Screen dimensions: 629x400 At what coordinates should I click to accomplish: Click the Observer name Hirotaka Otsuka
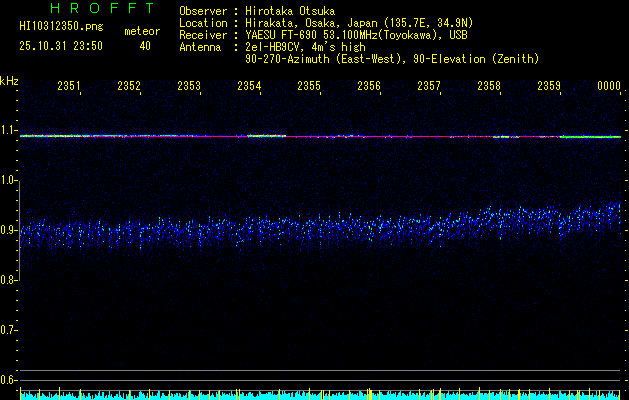tap(324, 10)
